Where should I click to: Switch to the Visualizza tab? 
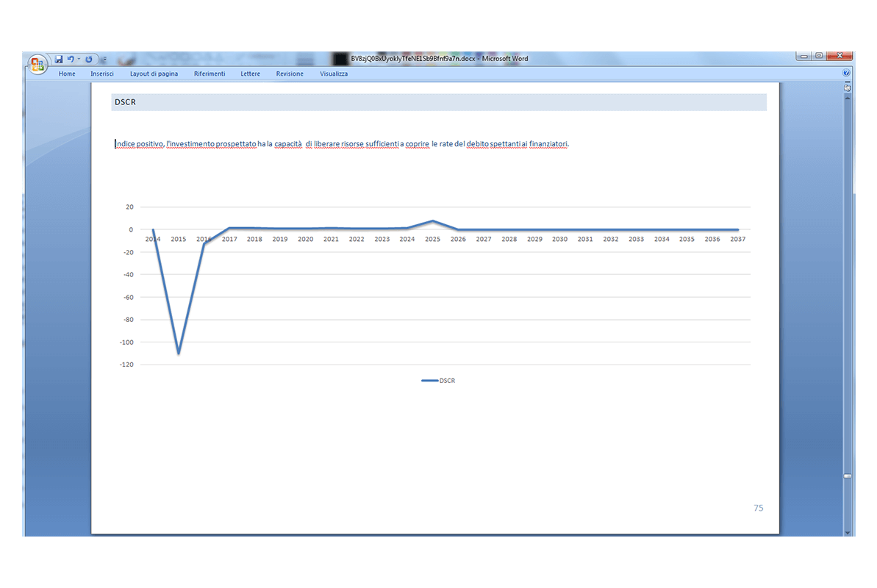point(334,73)
